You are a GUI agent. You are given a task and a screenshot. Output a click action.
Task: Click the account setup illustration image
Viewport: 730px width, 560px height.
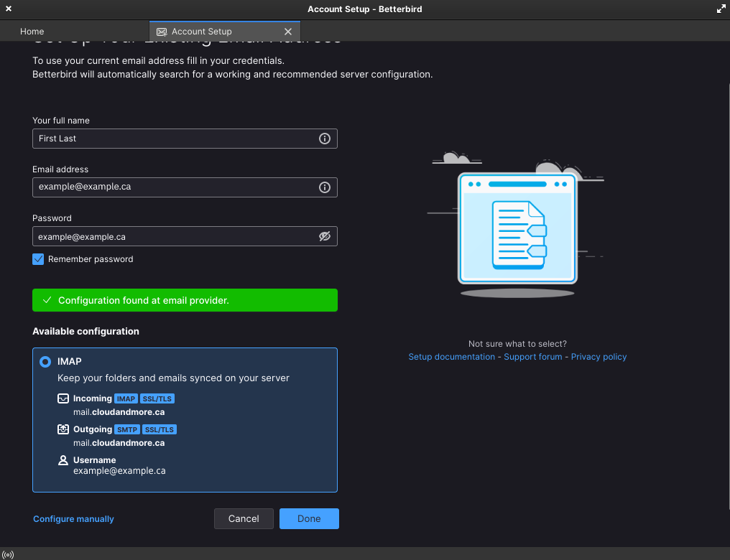(x=517, y=225)
